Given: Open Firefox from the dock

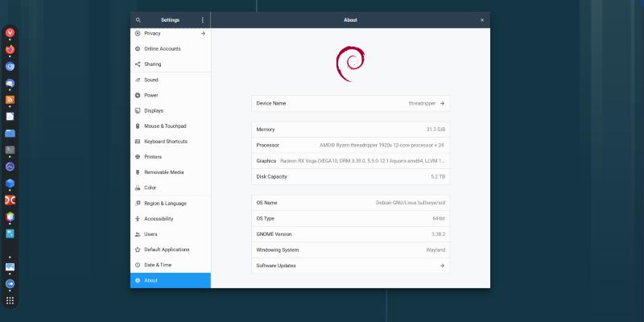Looking at the screenshot, I should (10, 49).
